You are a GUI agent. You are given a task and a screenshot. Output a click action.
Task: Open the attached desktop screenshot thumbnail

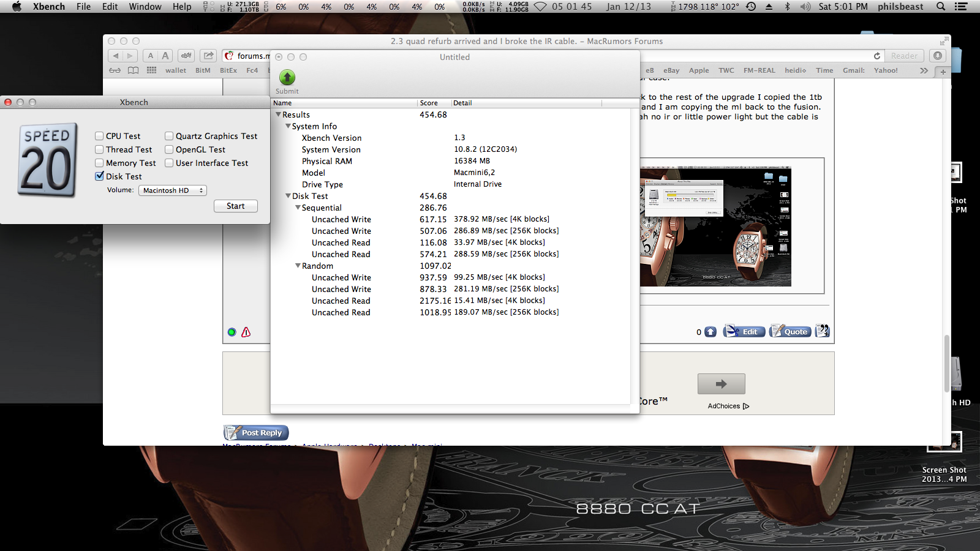point(715,226)
